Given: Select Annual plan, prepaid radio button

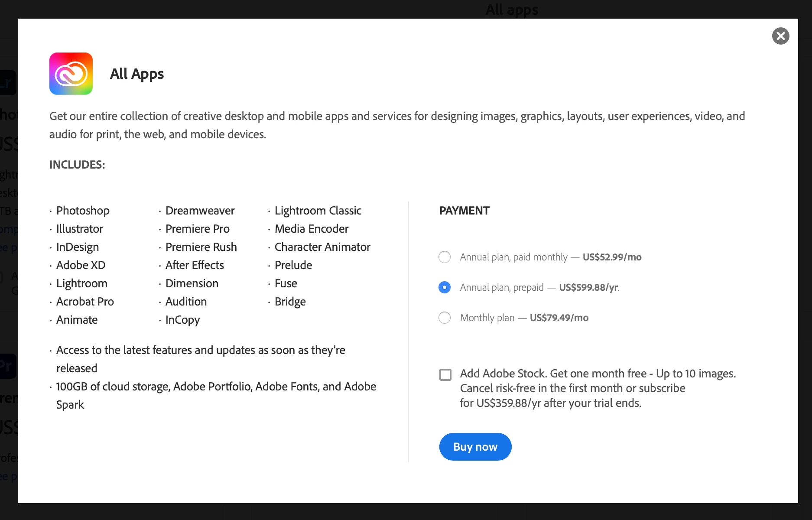Looking at the screenshot, I should point(445,287).
